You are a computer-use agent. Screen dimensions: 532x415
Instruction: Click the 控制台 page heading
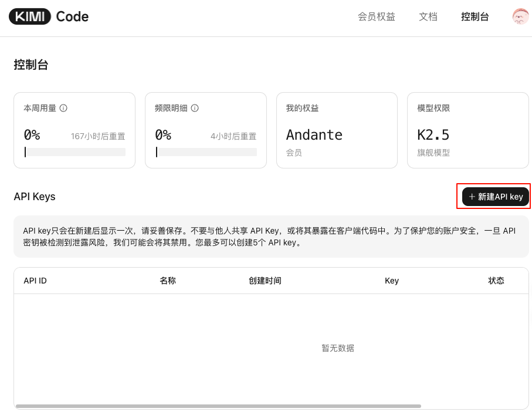[31, 65]
